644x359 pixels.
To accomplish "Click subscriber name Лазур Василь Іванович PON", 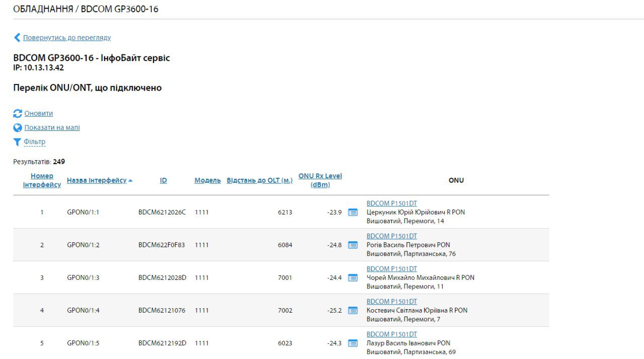I will pyautogui.click(x=408, y=343).
